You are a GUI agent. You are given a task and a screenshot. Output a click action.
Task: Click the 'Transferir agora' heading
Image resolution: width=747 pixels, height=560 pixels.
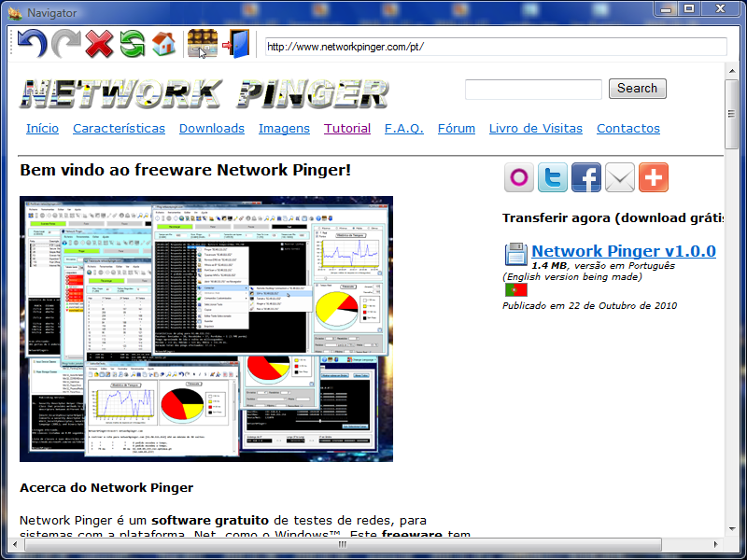pos(613,218)
